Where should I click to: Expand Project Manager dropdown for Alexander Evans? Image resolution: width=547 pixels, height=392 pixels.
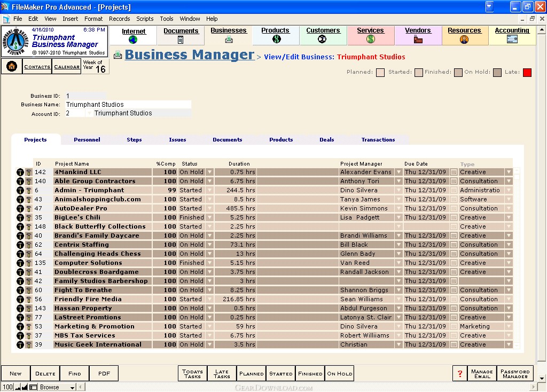click(398, 172)
